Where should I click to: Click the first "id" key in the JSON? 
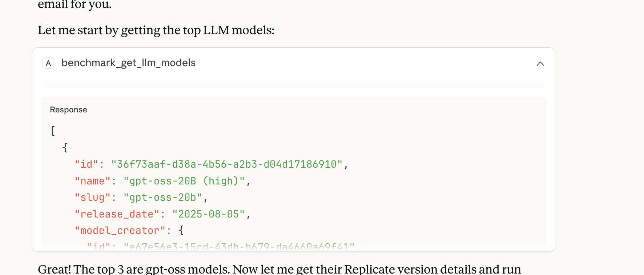[86, 164]
